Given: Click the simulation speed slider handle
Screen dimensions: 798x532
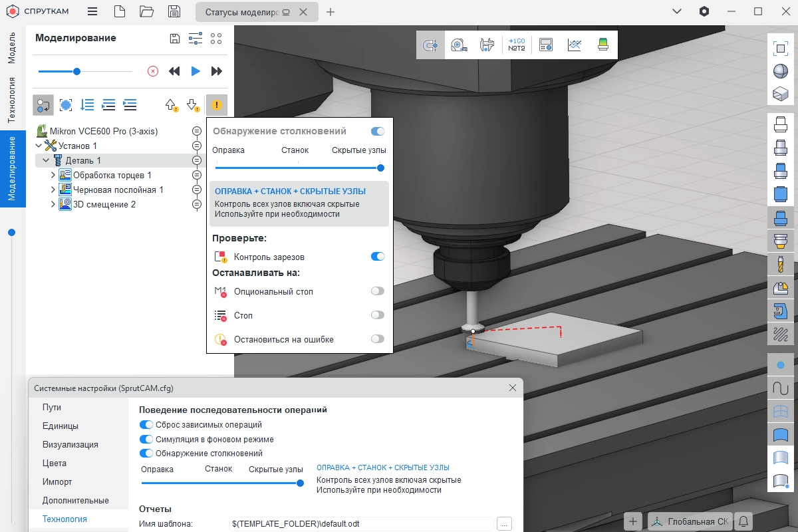Looking at the screenshot, I should 77,71.
